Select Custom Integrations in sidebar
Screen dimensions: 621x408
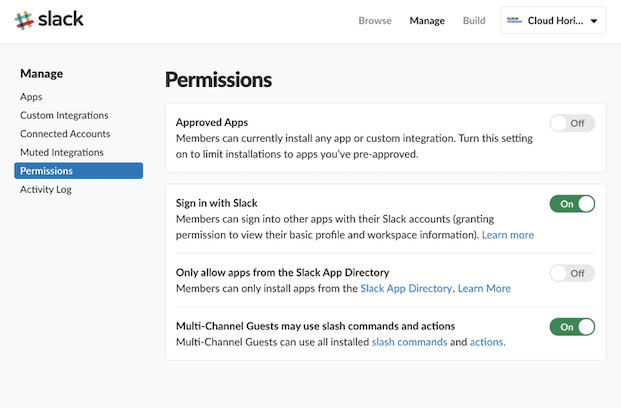pyautogui.click(x=64, y=115)
